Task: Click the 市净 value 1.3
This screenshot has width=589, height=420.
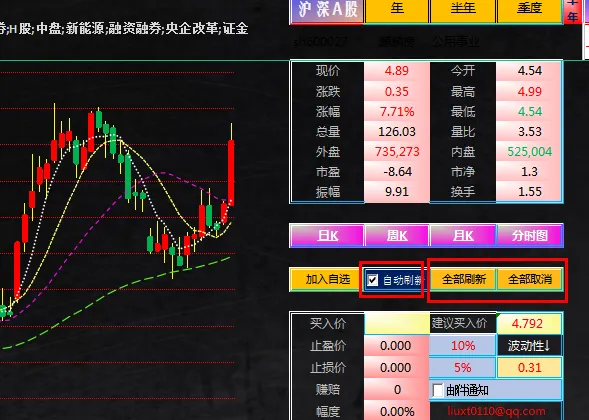Action: point(529,172)
